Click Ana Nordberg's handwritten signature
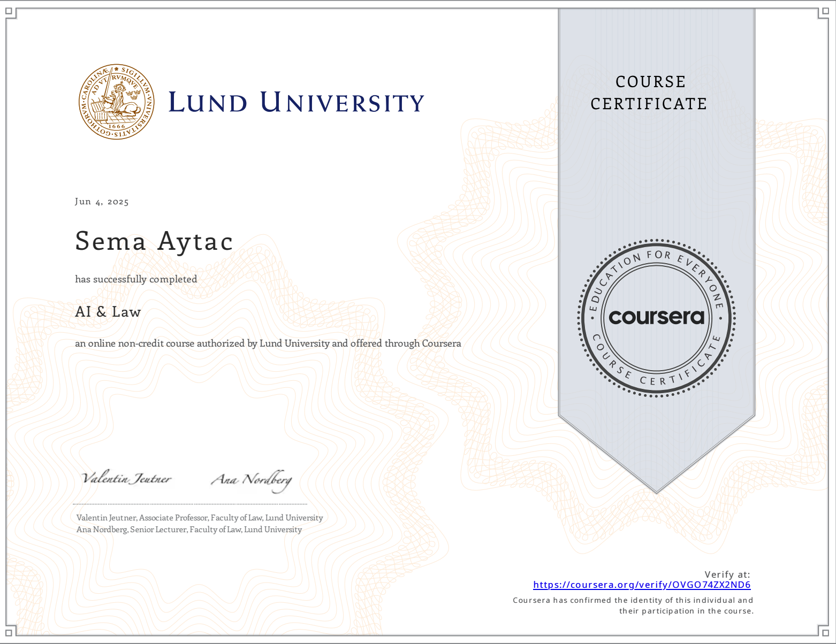836x644 pixels. [x=252, y=480]
